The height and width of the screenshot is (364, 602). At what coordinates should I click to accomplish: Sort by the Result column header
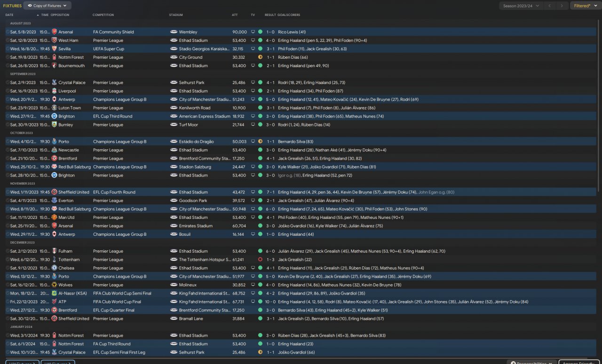(270, 15)
